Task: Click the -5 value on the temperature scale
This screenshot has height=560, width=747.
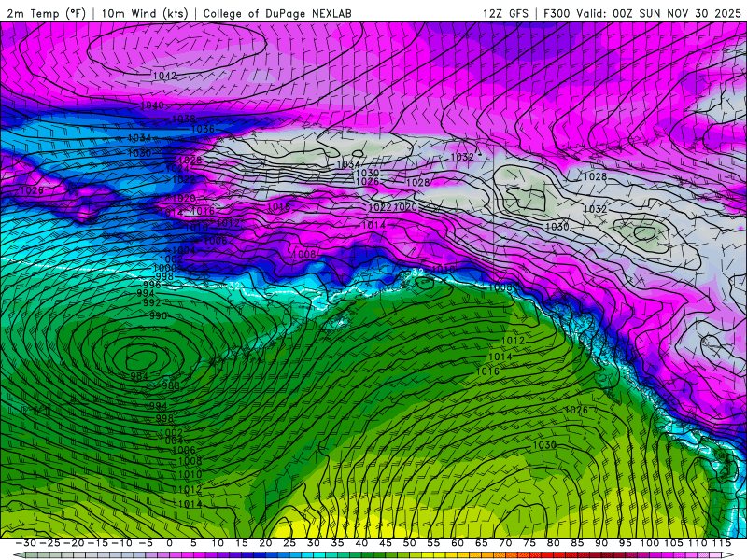Action: (147, 543)
